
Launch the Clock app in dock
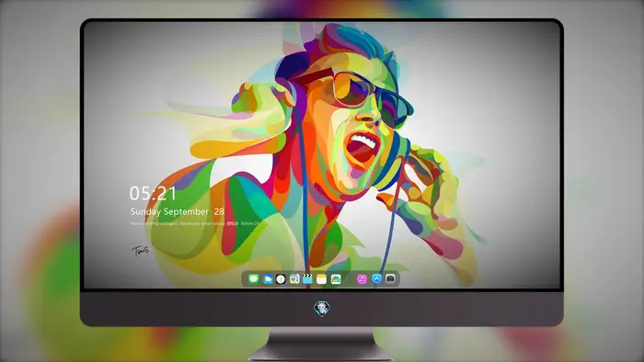281,279
